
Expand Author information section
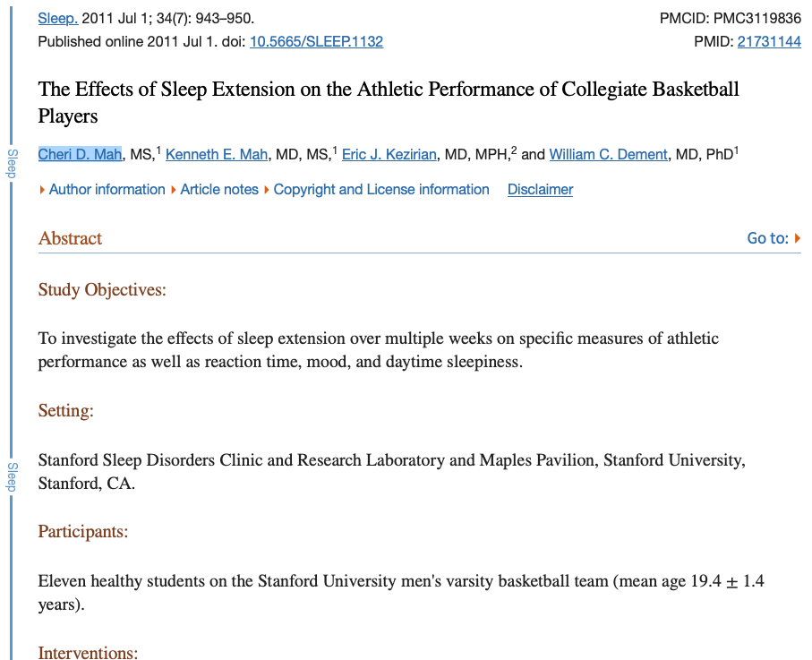point(107,190)
